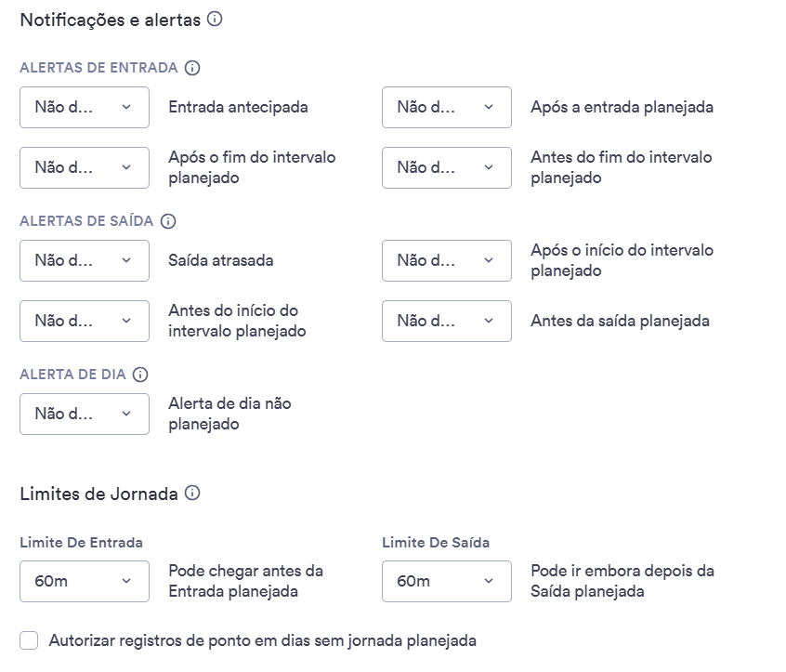Open Antes do início do intervalo planejado dropdown

[85, 321]
